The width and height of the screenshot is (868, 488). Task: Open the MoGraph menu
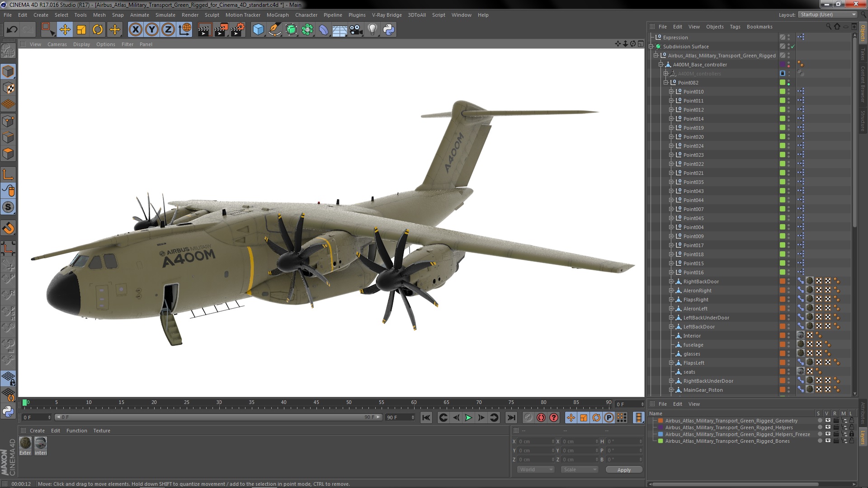[278, 15]
